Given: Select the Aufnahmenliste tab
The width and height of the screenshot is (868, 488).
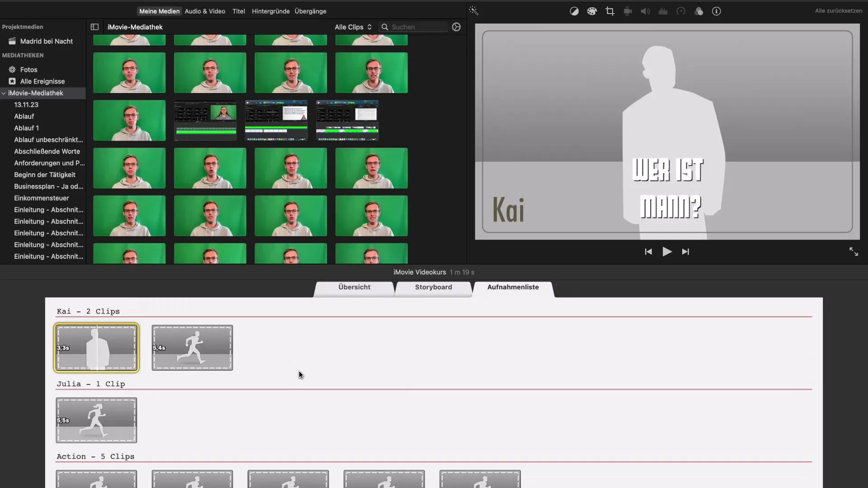Looking at the screenshot, I should click(x=513, y=287).
